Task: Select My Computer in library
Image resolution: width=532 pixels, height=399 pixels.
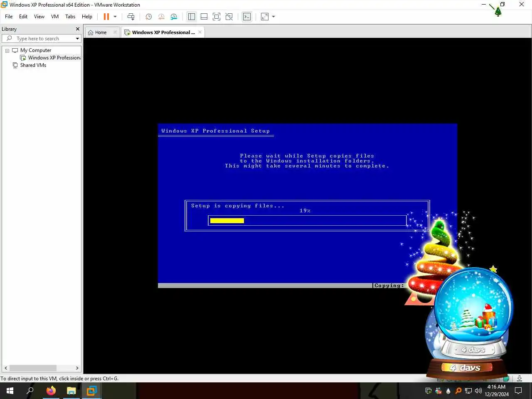Action: [36, 50]
